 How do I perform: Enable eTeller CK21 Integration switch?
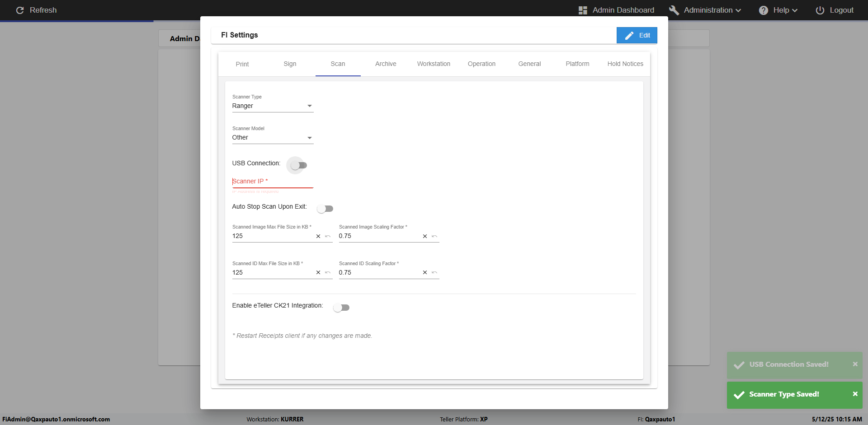tap(341, 308)
